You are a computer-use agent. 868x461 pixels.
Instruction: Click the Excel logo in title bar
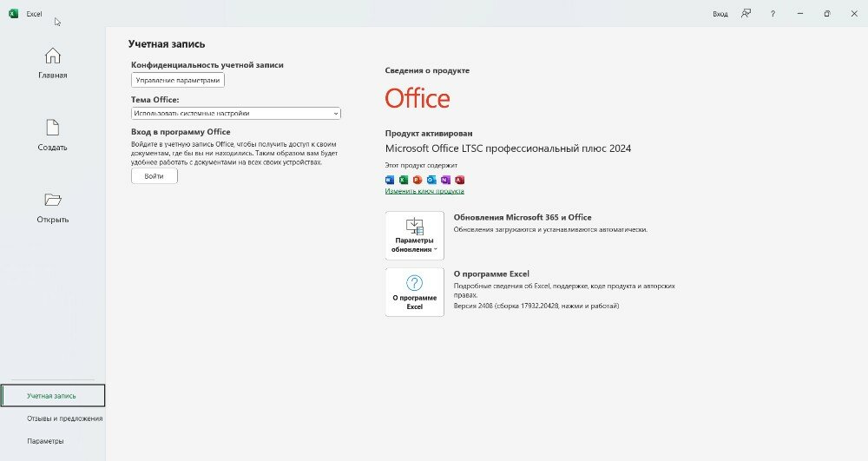(13, 14)
